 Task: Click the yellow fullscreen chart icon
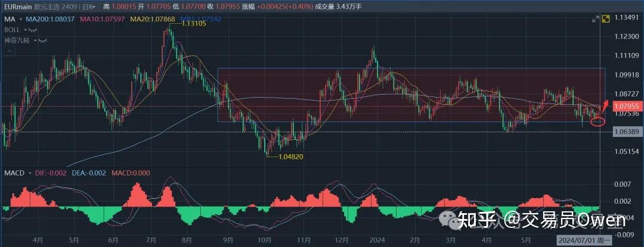[606, 18]
